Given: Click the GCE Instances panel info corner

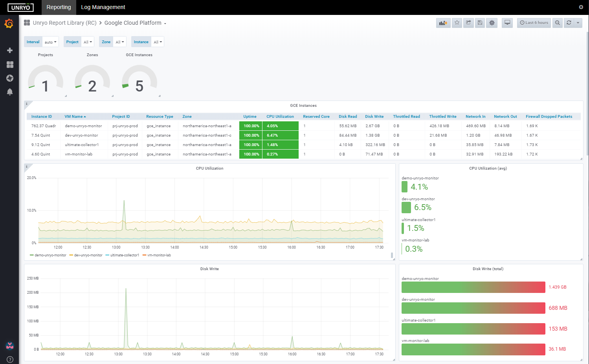Looking at the screenshot, I should coord(27,104).
